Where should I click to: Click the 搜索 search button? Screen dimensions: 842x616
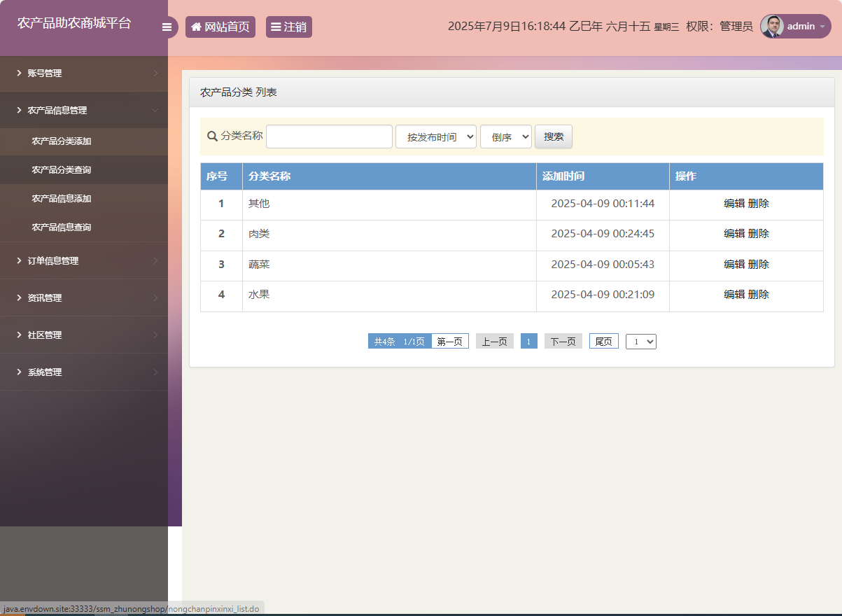(553, 136)
